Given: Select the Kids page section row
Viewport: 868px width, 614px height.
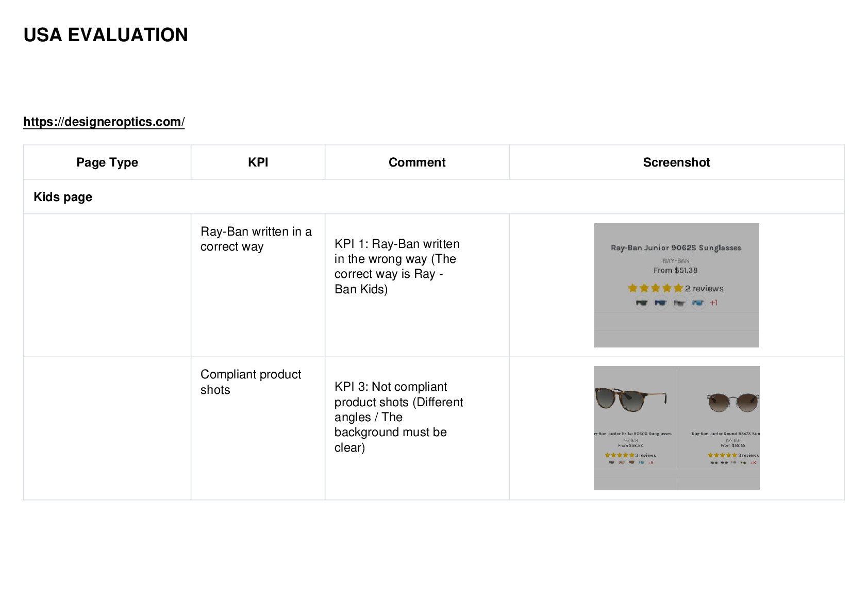Looking at the screenshot, I should [434, 197].
